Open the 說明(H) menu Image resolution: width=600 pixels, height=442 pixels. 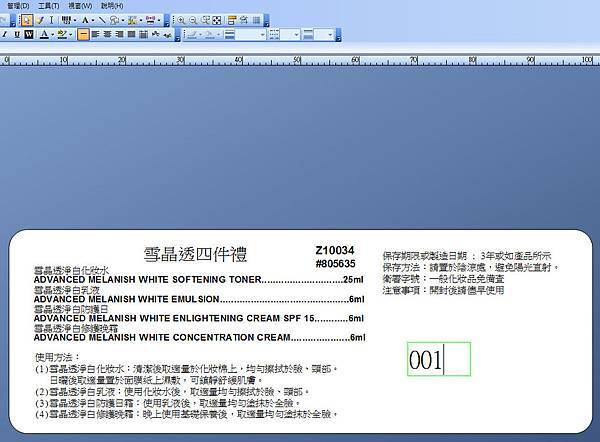(112, 6)
